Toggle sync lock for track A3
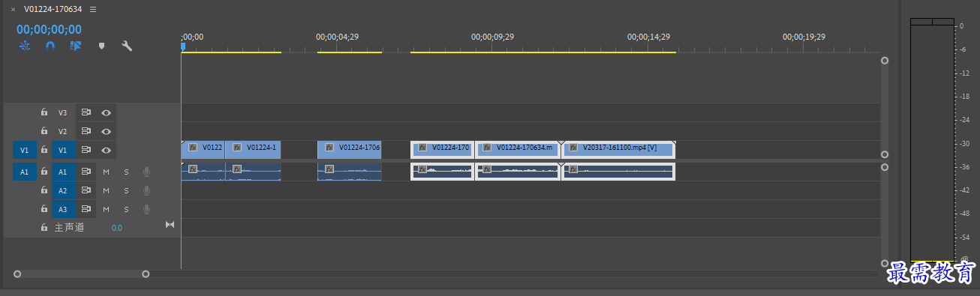The image size is (980, 296). click(86, 209)
